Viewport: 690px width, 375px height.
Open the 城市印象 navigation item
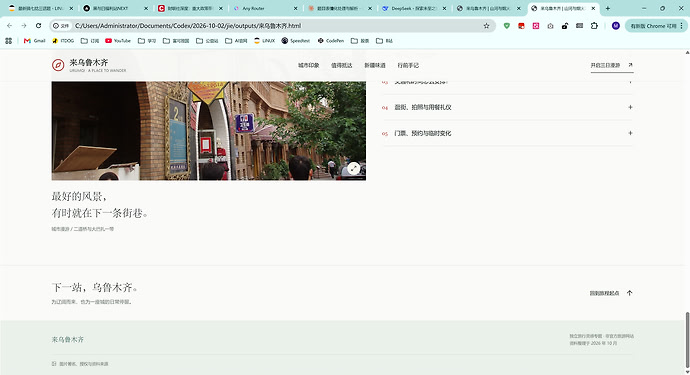click(x=308, y=65)
